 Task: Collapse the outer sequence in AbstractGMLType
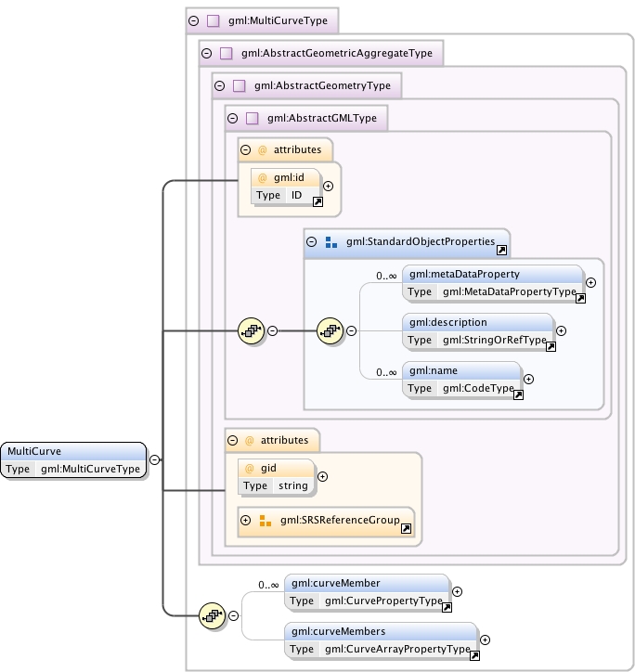[272, 330]
